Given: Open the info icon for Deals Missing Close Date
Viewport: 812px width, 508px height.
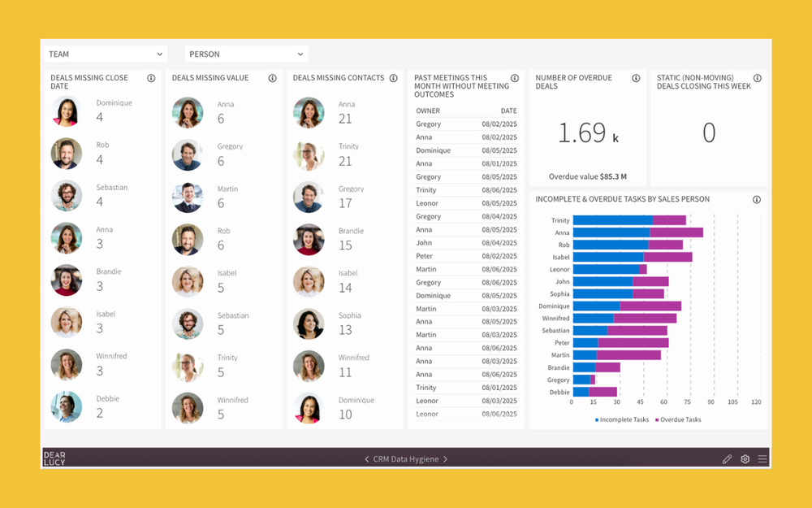Looking at the screenshot, I should 151,78.
